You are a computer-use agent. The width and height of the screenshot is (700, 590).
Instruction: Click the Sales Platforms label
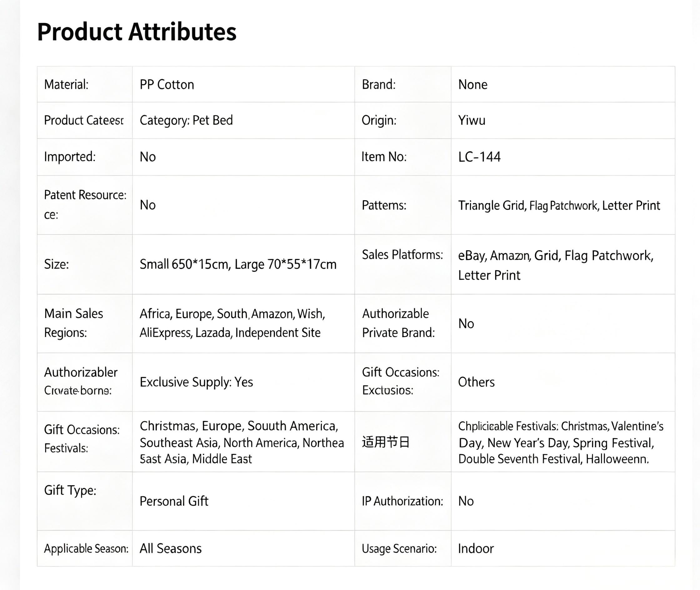pyautogui.click(x=402, y=254)
